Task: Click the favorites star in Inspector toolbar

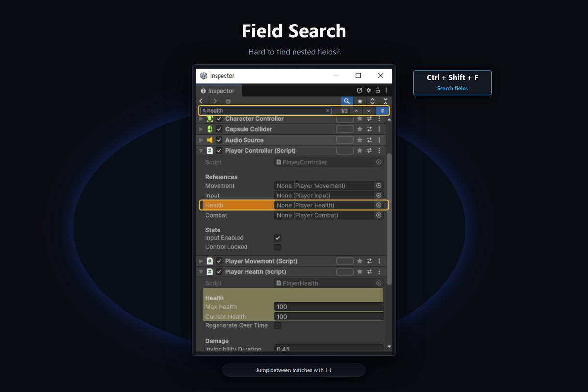Action: click(x=360, y=101)
